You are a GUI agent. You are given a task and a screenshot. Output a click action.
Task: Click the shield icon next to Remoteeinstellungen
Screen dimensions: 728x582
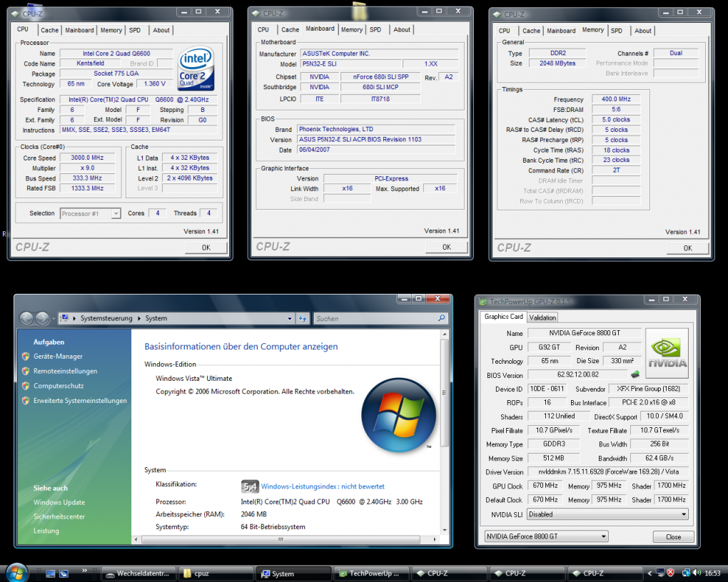pos(26,372)
